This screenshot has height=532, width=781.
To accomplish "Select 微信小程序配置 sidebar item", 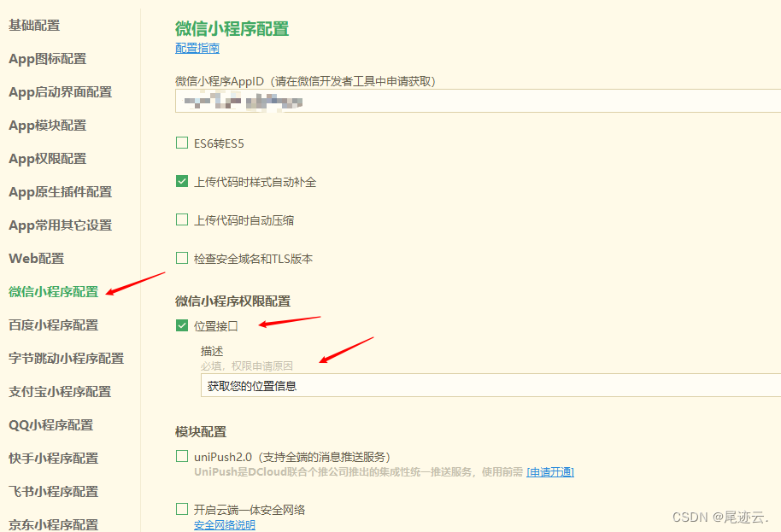I will [54, 292].
